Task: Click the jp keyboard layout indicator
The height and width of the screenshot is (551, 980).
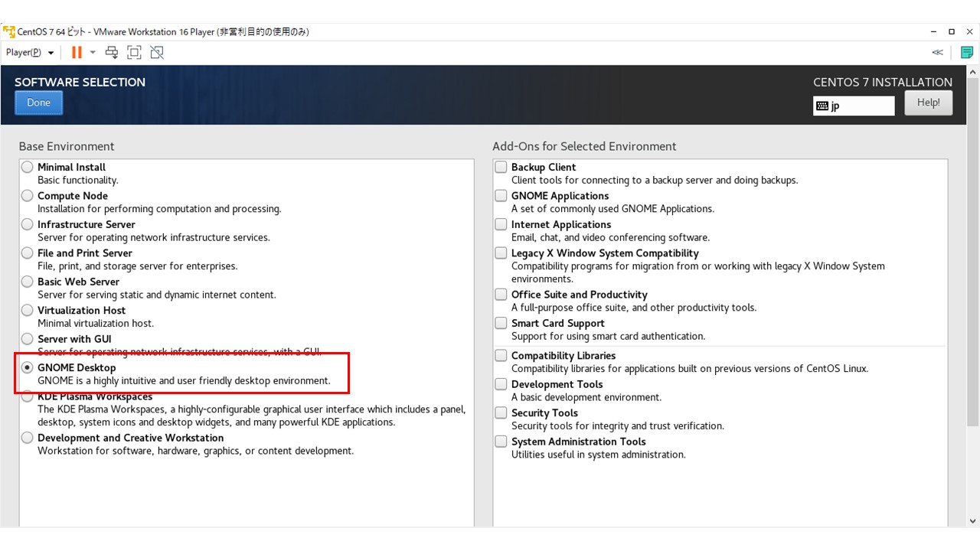Action: coord(854,106)
